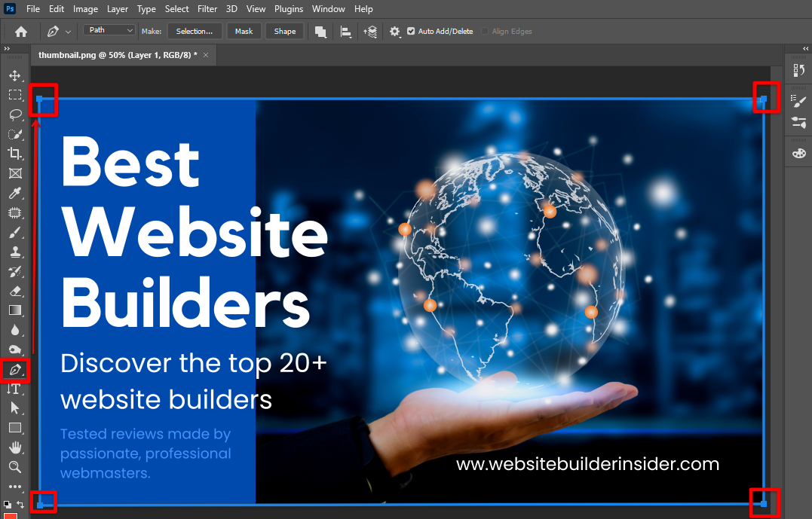812x519 pixels.
Task: Toggle the Auto Add/Delete checkbox
Action: [x=411, y=31]
